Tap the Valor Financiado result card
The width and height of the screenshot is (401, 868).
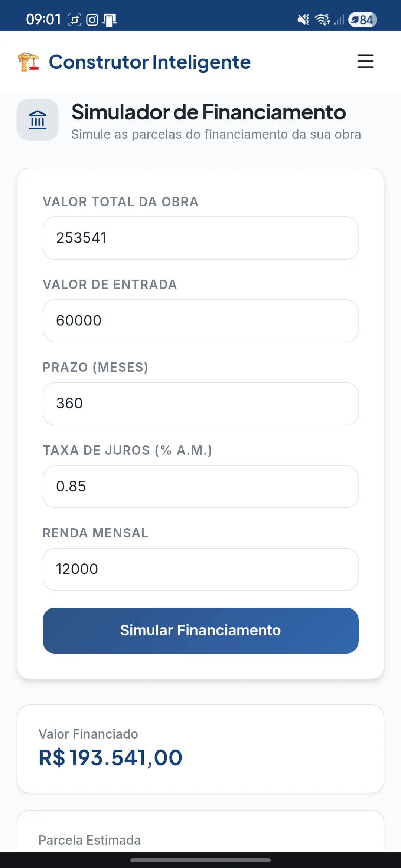click(x=200, y=749)
